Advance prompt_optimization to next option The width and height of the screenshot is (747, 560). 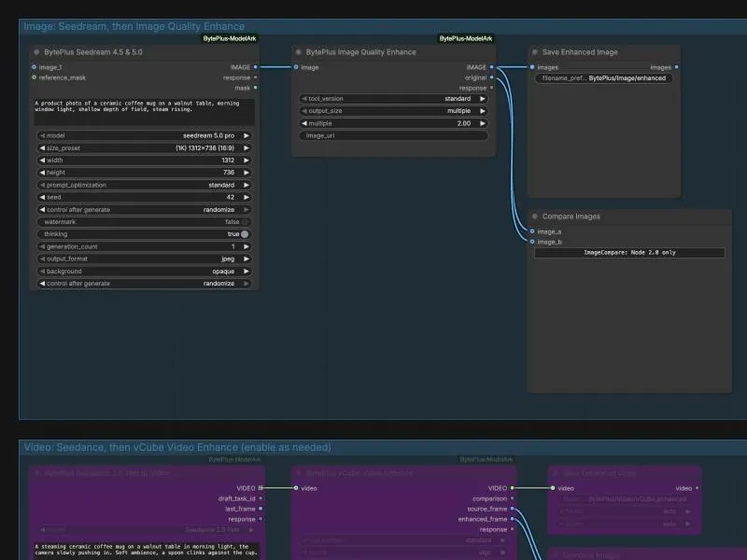[247, 185]
